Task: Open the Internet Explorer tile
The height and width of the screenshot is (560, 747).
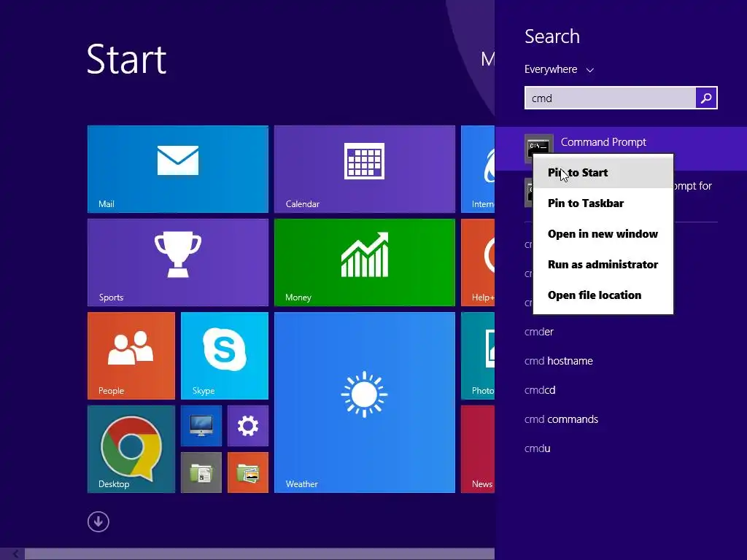Action: pos(478,169)
